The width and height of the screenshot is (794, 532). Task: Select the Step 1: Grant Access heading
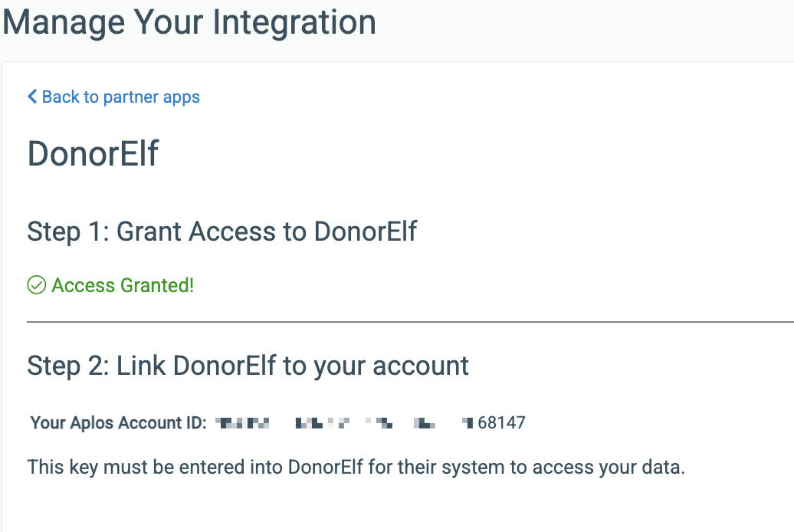pos(221,232)
